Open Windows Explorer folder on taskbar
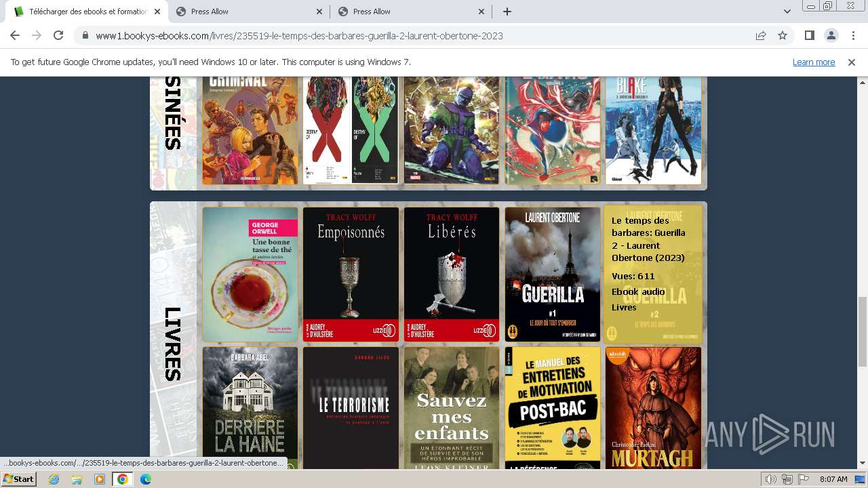Screen dimensions: 868x488 click(77, 479)
